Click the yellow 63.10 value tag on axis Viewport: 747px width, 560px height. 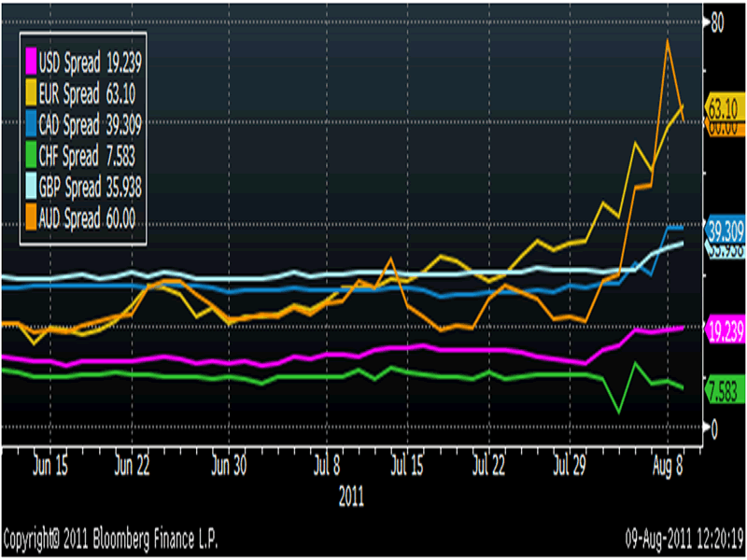click(x=725, y=105)
